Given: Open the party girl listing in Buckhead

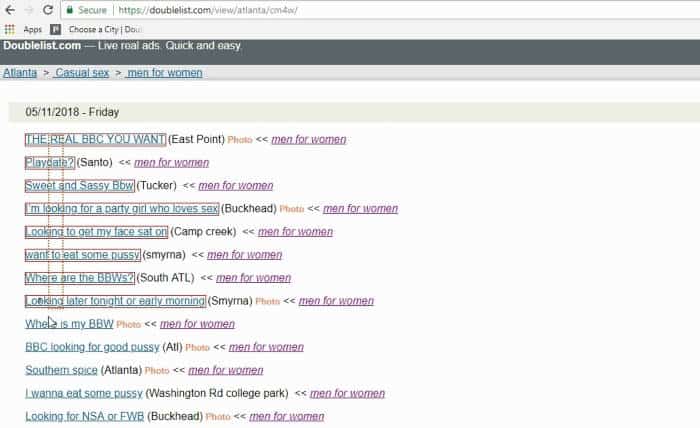Looking at the screenshot, I should 121,208.
